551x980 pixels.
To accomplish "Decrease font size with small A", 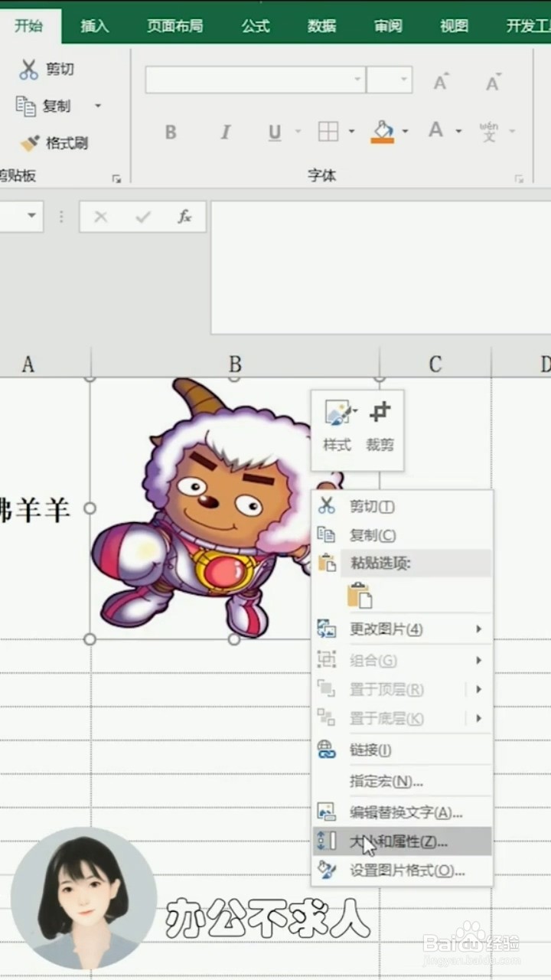I will point(493,81).
